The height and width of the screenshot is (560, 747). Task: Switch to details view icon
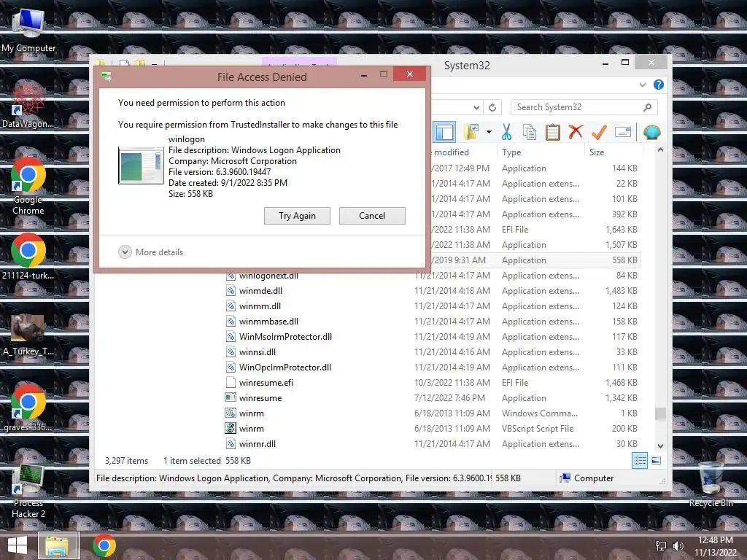click(640, 460)
